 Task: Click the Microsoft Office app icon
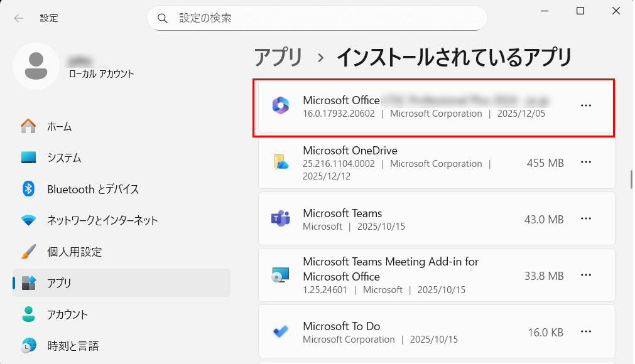point(280,106)
